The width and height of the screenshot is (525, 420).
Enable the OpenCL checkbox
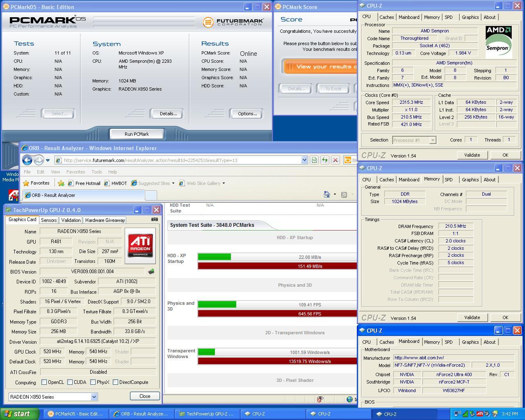click(x=44, y=382)
